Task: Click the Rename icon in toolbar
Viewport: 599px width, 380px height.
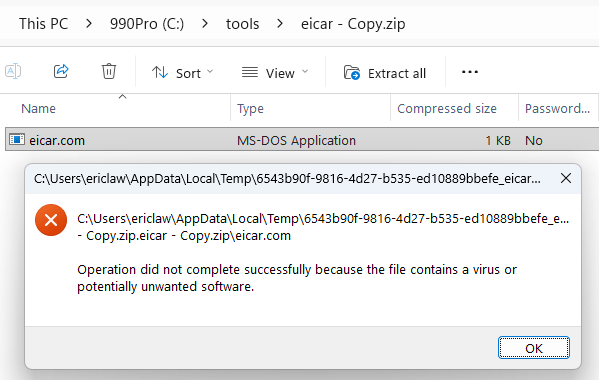Action: pyautogui.click(x=13, y=71)
